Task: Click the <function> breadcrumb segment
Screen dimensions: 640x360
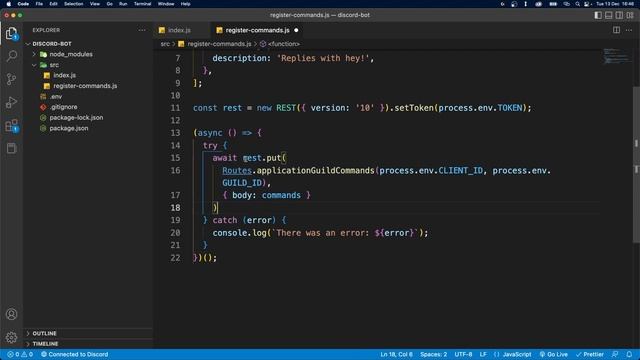Action: (284, 44)
